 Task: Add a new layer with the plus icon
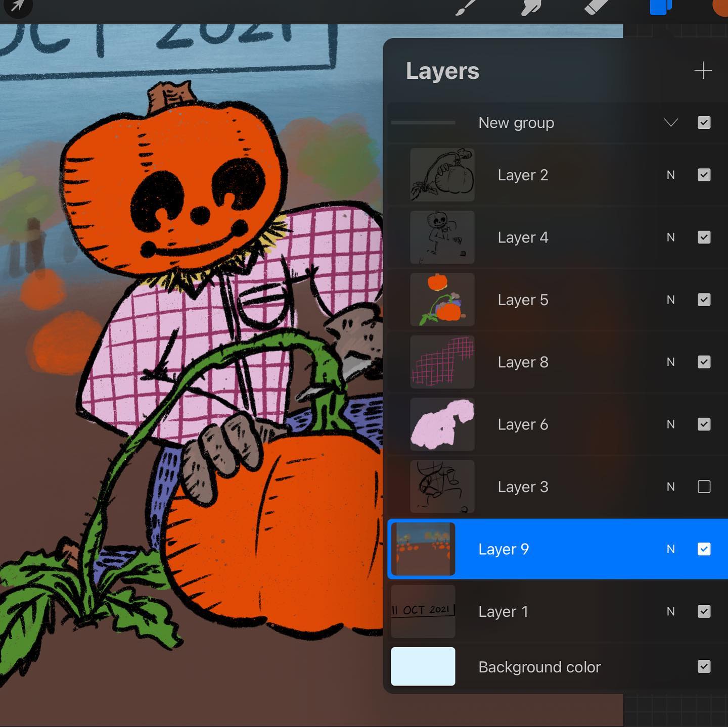tap(703, 71)
